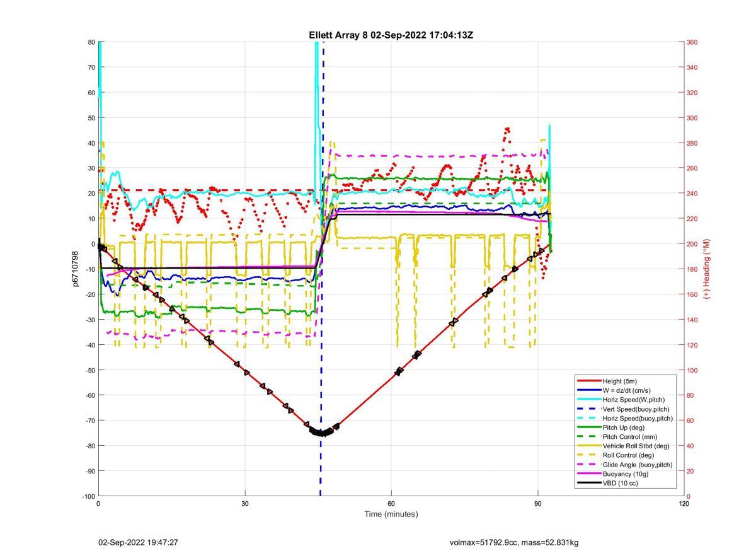This screenshot has height=558, width=756.
Task: Select the red '260' heading tick label
Action: [692, 168]
